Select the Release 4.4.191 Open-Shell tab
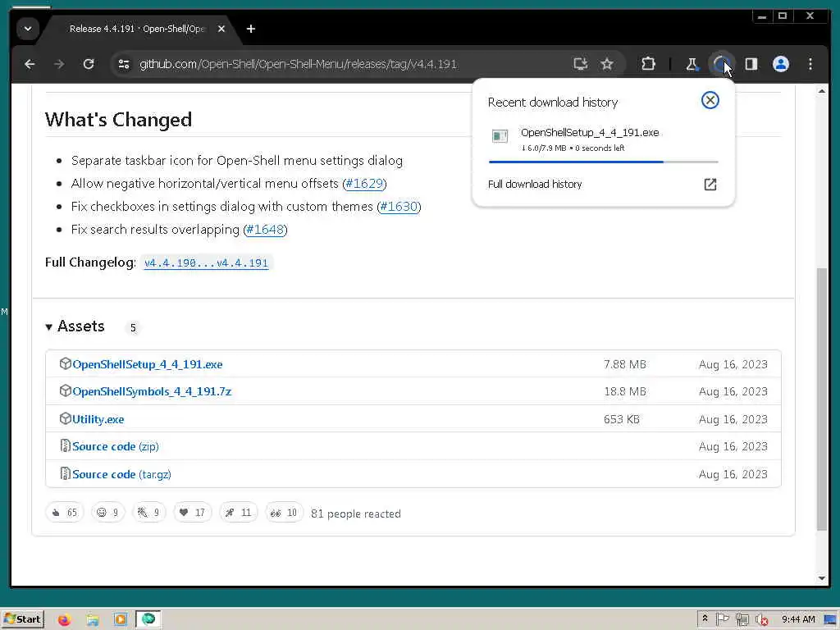 coord(137,29)
